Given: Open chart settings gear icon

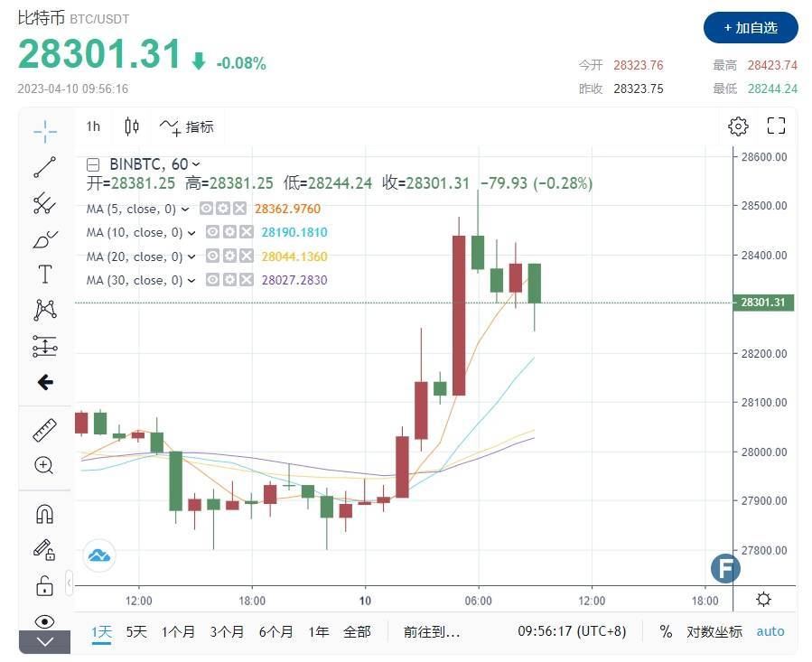Looking at the screenshot, I should [738, 126].
